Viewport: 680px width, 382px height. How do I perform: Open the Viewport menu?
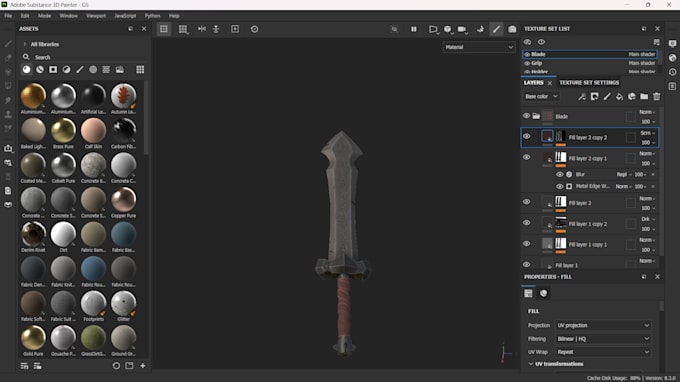click(x=96, y=16)
